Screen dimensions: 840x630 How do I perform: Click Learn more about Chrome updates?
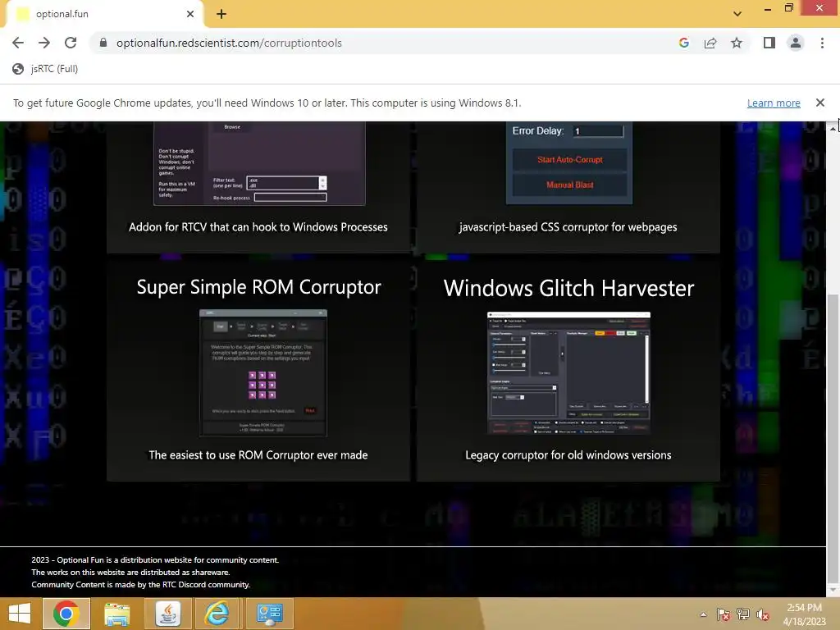point(774,103)
